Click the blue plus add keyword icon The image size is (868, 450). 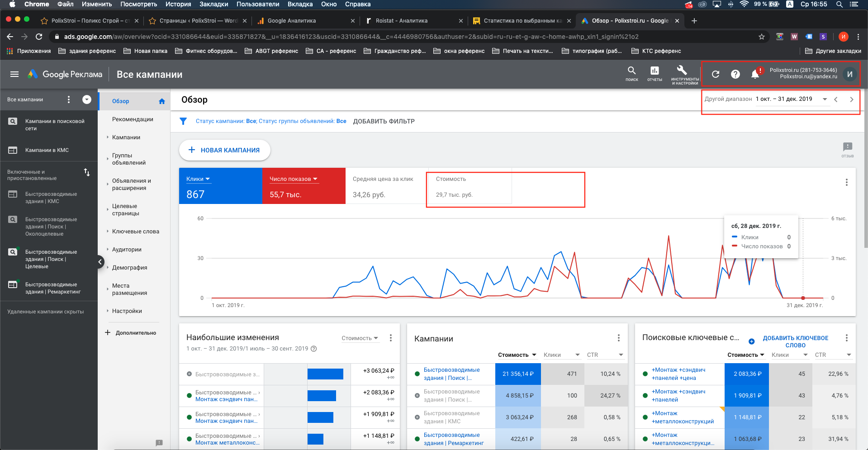coord(751,341)
